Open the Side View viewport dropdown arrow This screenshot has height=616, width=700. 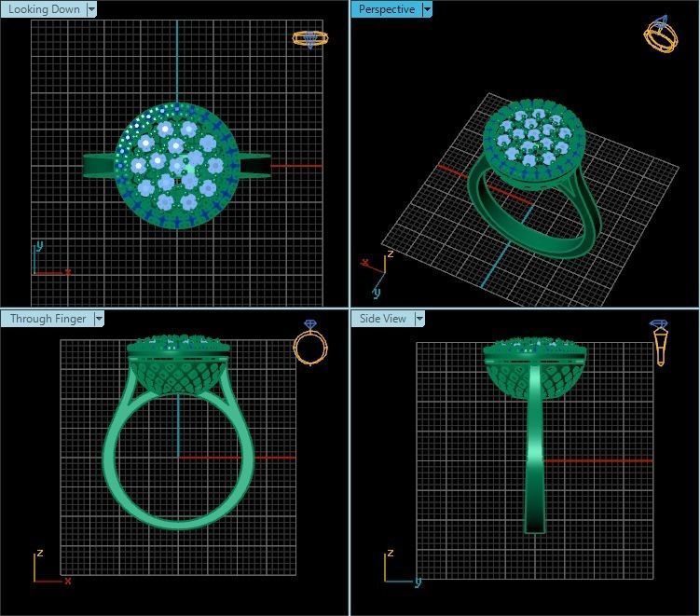point(419,319)
